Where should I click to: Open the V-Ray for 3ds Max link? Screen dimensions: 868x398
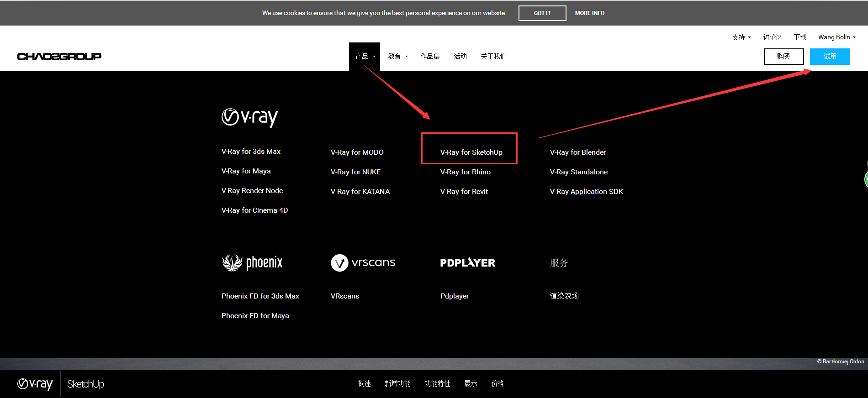click(251, 152)
